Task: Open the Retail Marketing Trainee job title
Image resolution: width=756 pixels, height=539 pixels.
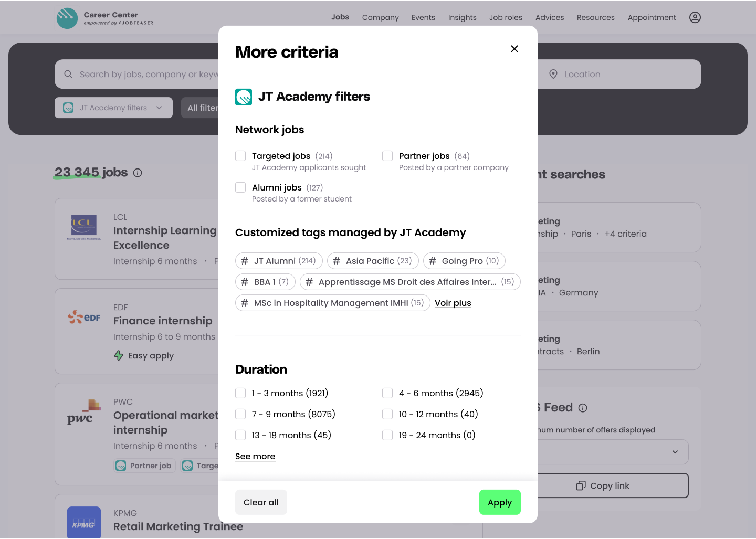Action: pos(178,526)
